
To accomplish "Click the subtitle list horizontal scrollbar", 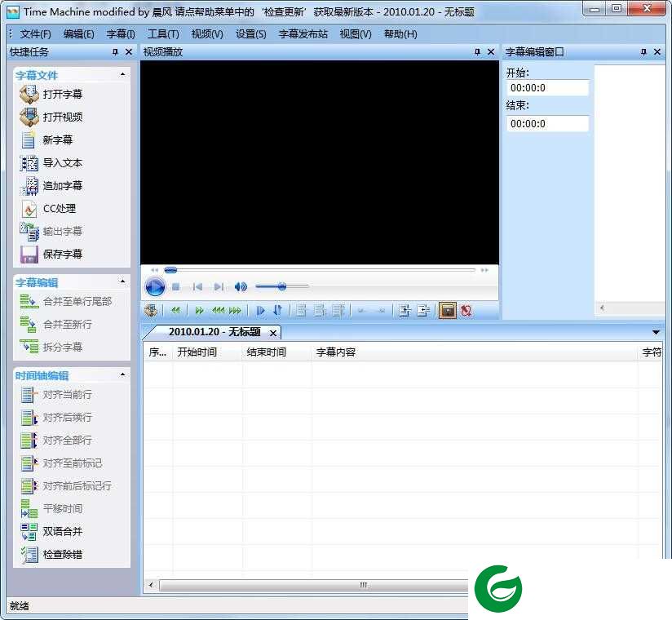I will (x=313, y=585).
